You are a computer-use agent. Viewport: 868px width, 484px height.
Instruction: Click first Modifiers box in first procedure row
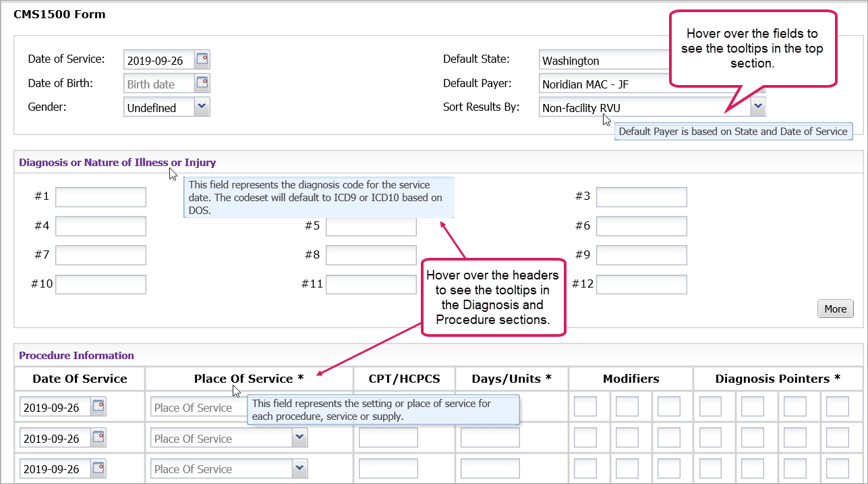click(x=585, y=407)
